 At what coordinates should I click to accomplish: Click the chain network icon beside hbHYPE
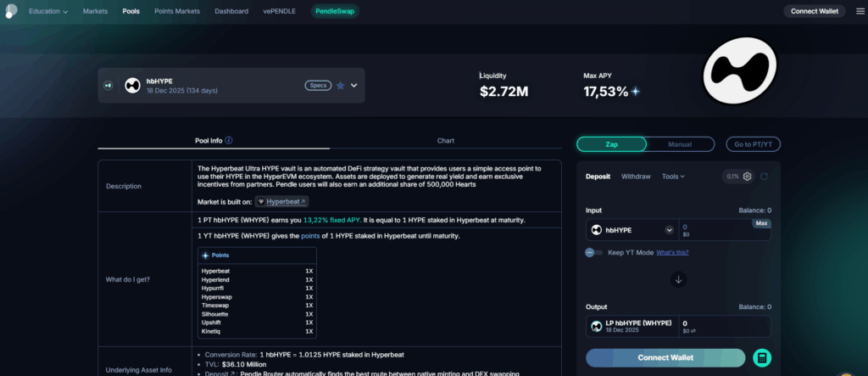108,86
